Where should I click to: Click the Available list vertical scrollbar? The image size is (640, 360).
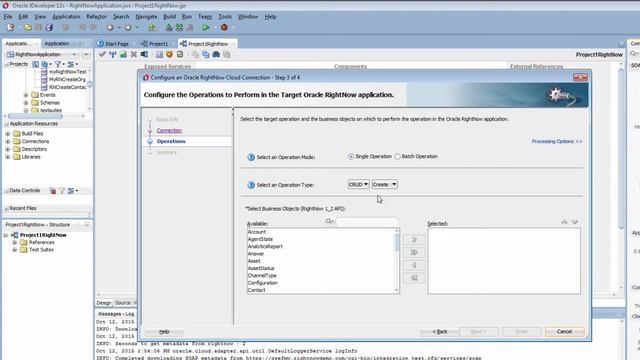click(x=397, y=261)
